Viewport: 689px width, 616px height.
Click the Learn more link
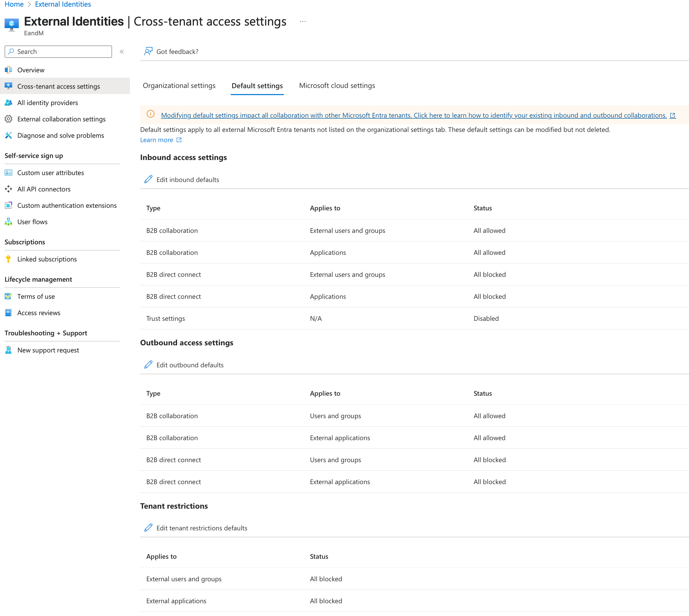click(157, 140)
